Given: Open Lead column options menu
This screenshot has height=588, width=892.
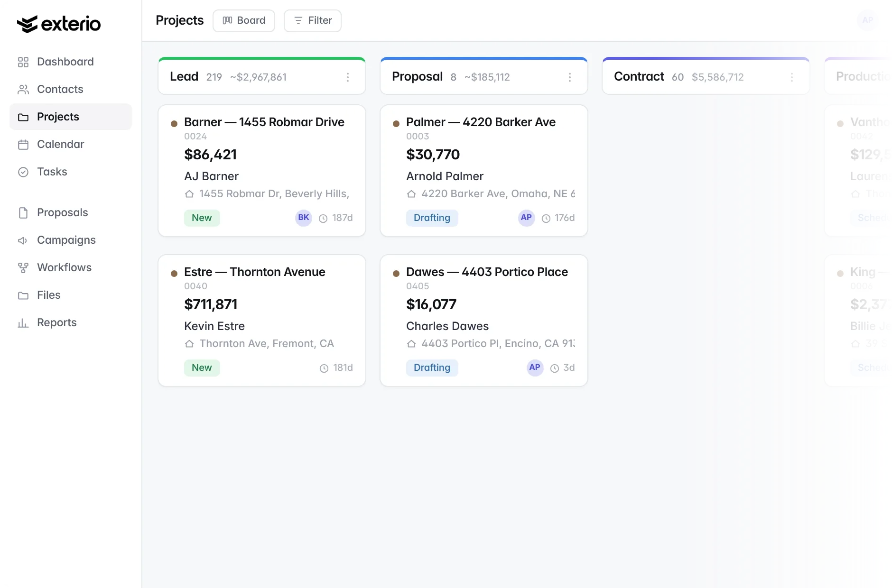Looking at the screenshot, I should (x=348, y=77).
